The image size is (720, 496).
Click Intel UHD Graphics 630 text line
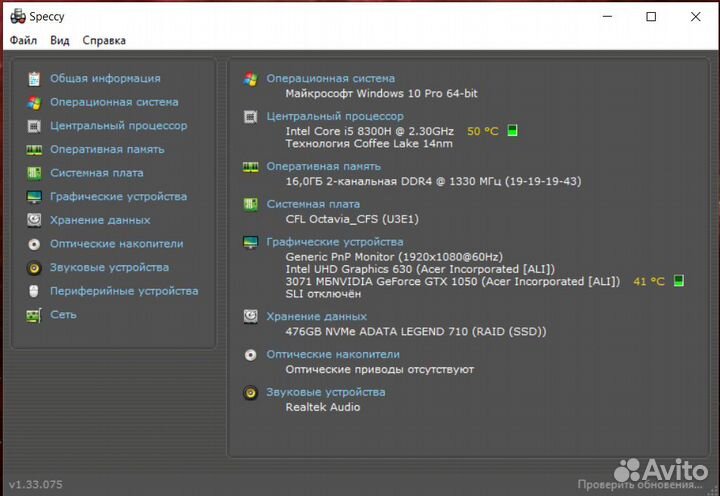point(420,269)
